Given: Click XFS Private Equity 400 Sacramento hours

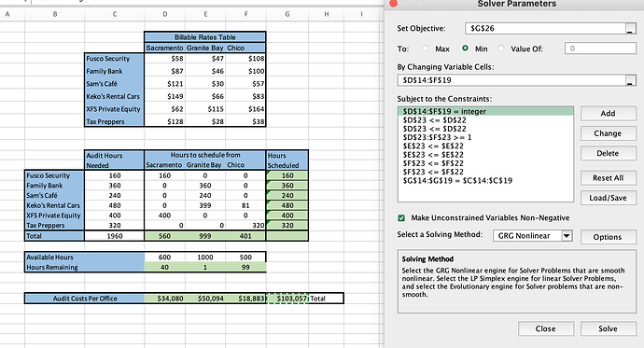Looking at the screenshot, I should (164, 216).
